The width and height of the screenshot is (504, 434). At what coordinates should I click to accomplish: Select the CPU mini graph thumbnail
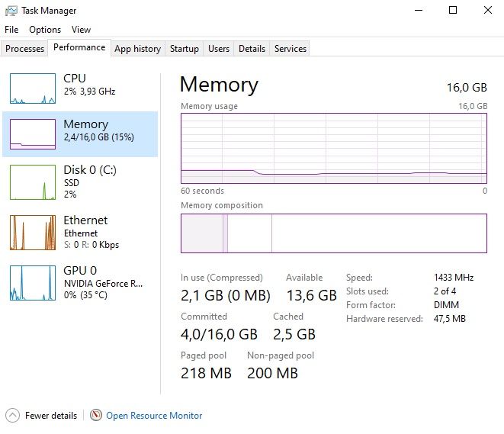tap(33, 88)
